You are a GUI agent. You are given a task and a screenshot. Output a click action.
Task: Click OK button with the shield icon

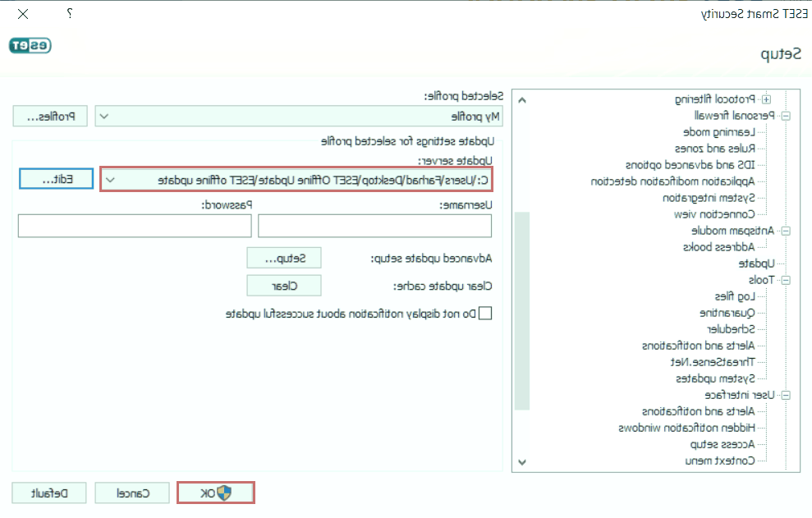217,493
